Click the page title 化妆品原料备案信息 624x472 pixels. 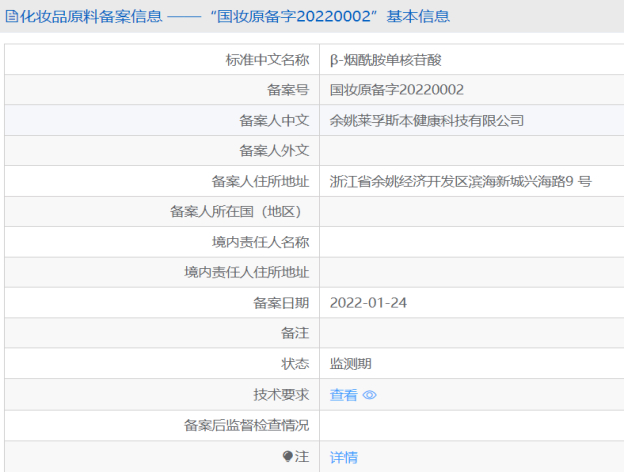(91, 16)
